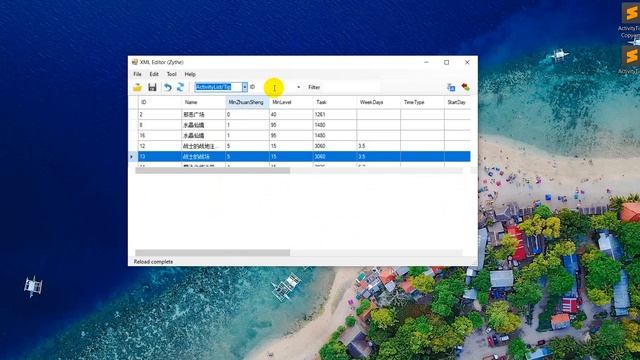
Task: Select the ID cell with value 16
Action: click(x=160, y=136)
